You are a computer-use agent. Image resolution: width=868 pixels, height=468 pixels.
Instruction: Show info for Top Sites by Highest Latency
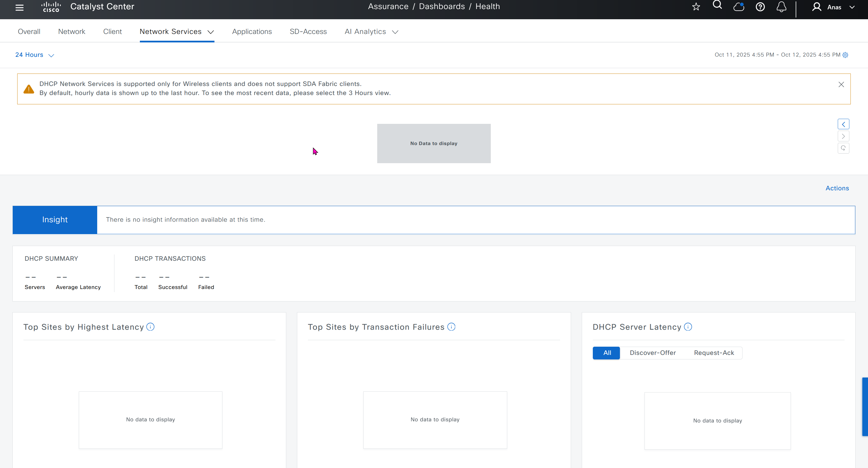pyautogui.click(x=151, y=327)
